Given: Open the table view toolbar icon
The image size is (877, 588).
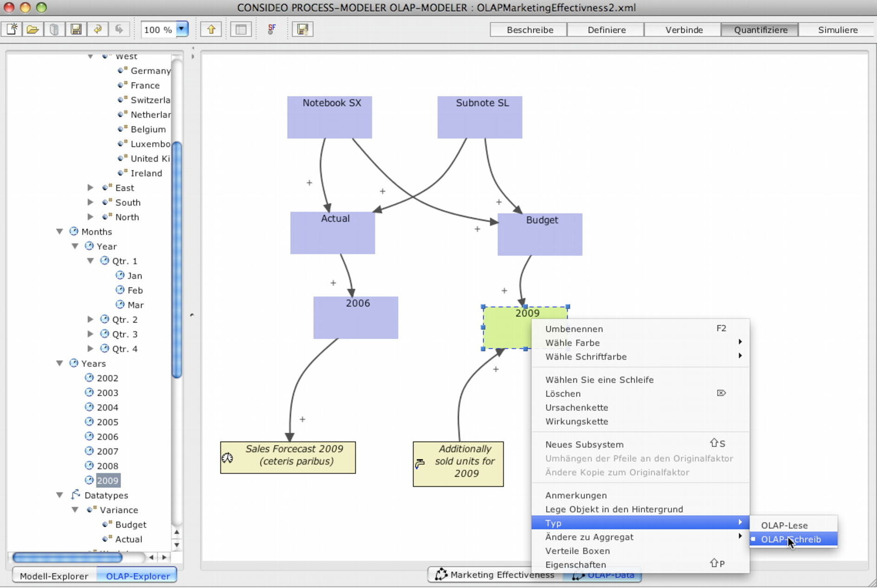Looking at the screenshot, I should [x=241, y=29].
